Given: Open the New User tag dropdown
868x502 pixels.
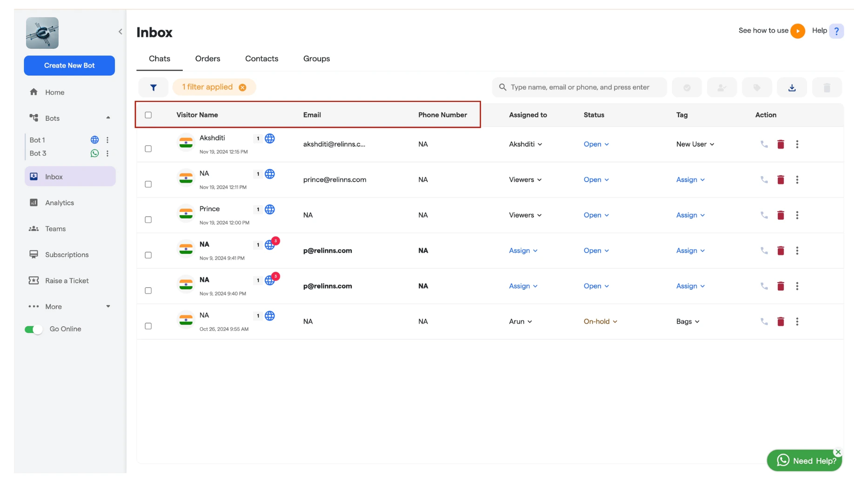Looking at the screenshot, I should pyautogui.click(x=695, y=144).
